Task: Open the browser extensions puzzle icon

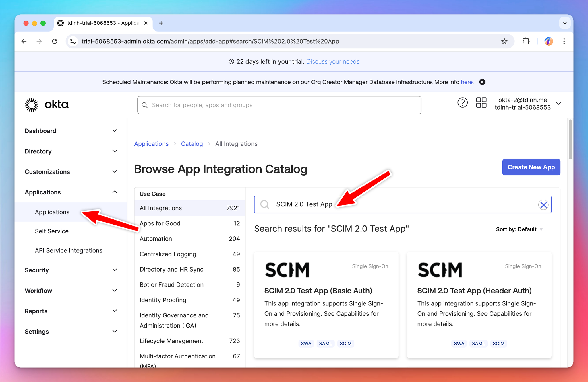Action: point(526,41)
